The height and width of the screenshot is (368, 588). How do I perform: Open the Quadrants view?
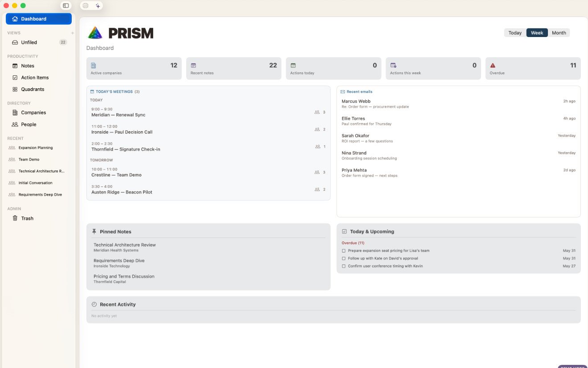(x=39, y=89)
